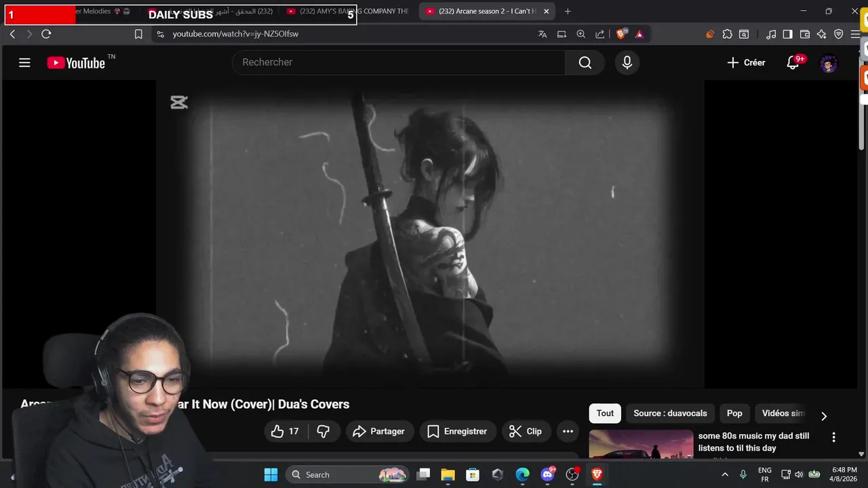This screenshot has width=868, height=488.
Task: Open the account avatar menu
Action: point(829,63)
